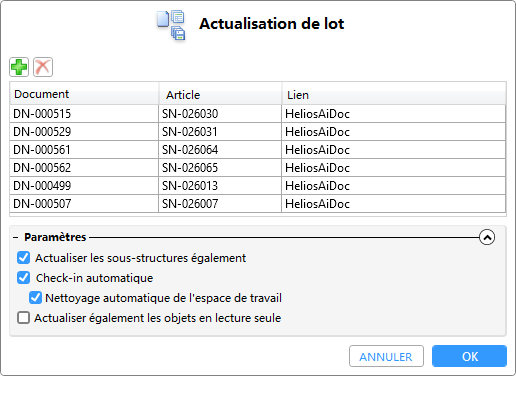Screen dimensions: 516x408
Task: Uncheck Actualiser les sous-structures également
Action: [x=23, y=258]
